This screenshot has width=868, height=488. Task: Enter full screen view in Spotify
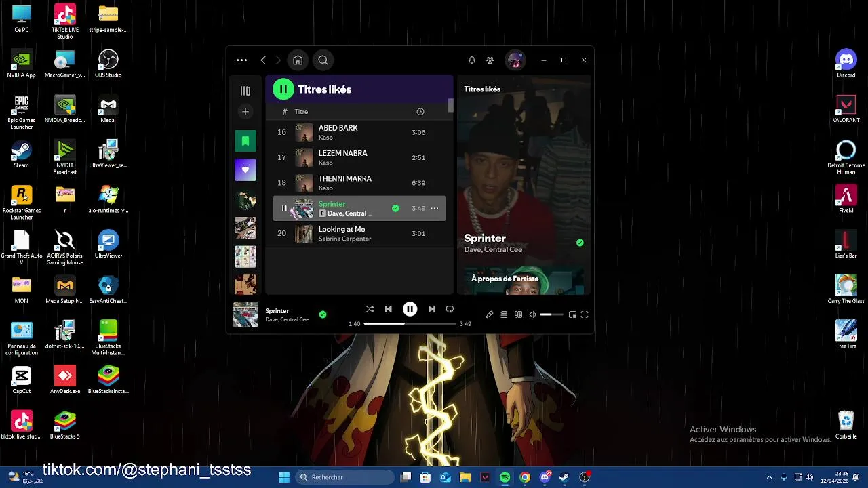coord(585,314)
